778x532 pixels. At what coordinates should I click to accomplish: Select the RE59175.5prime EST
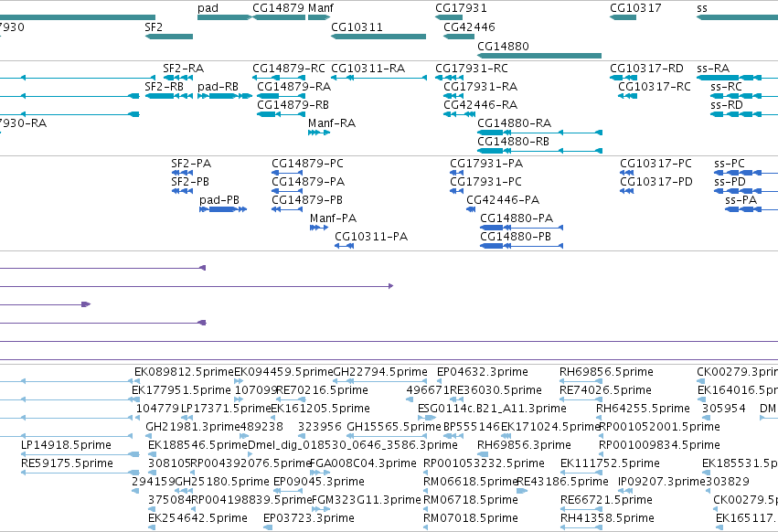pyautogui.click(x=80, y=473)
